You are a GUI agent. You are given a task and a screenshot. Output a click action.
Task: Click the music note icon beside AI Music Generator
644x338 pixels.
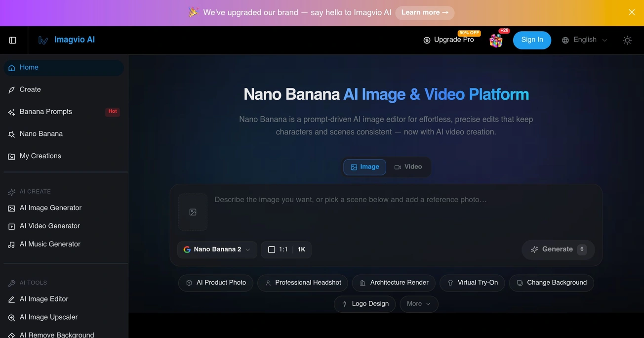pyautogui.click(x=11, y=245)
